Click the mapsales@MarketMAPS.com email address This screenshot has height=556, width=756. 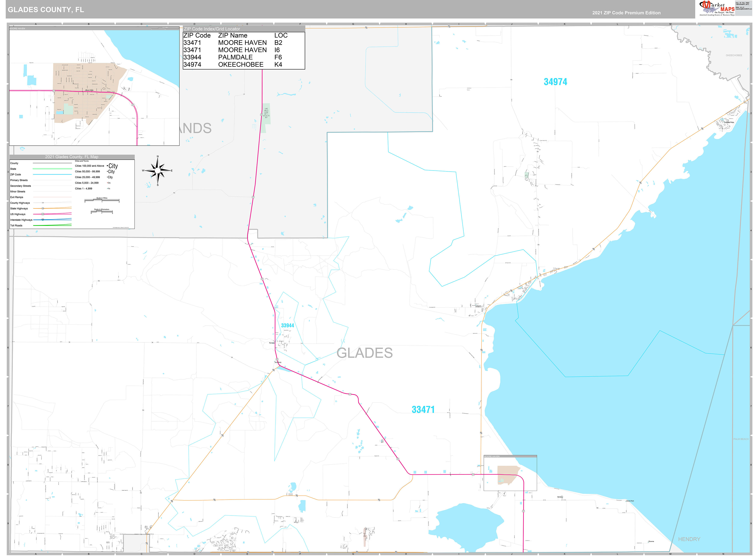coord(744,9)
